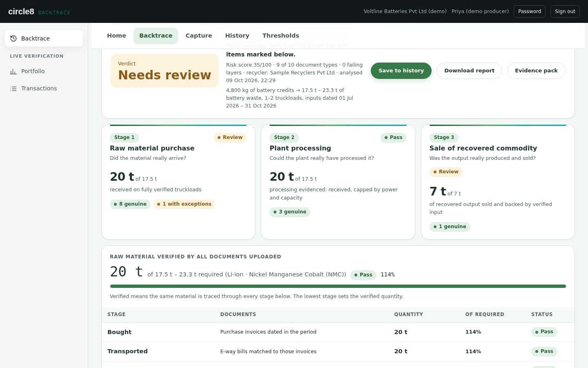This screenshot has height=368, width=588.
Task: Open Portfolio in the sidebar
Action: tap(44, 71)
